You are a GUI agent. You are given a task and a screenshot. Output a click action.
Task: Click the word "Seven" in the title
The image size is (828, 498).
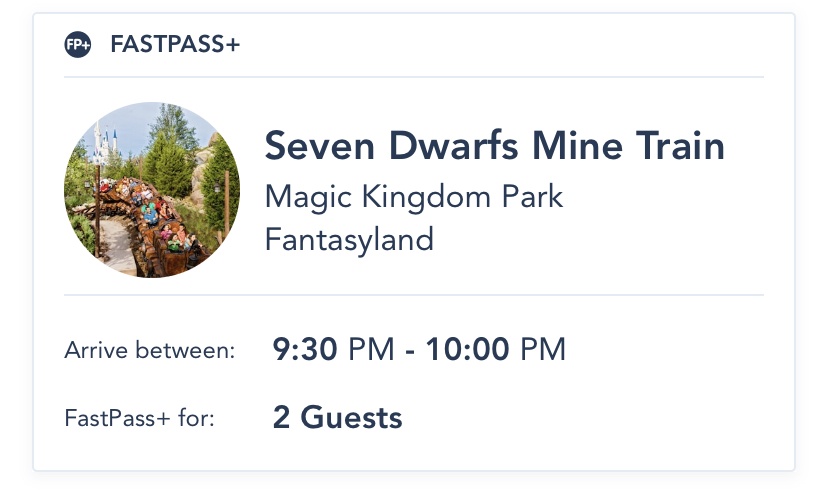coord(310,147)
